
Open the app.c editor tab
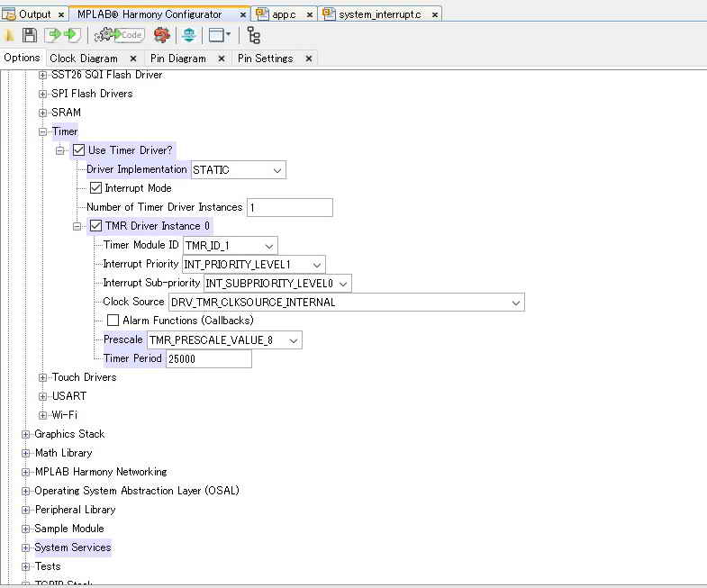point(284,14)
